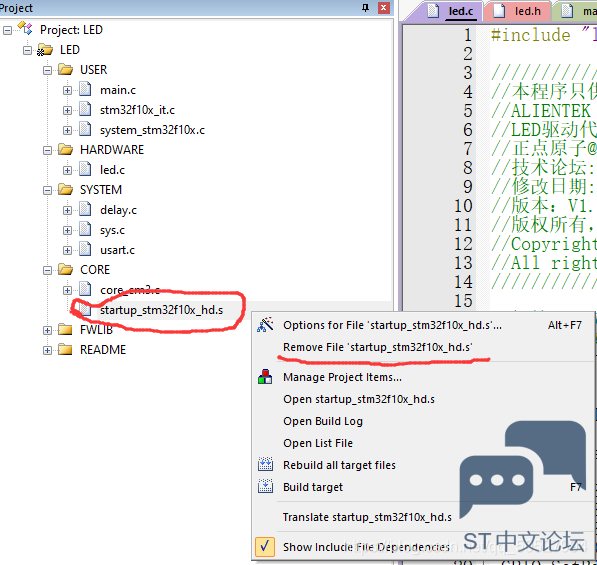The width and height of the screenshot is (597, 565).
Task: Select startup_stm32f10x_hd.s in the tree
Action: pyautogui.click(x=161, y=310)
